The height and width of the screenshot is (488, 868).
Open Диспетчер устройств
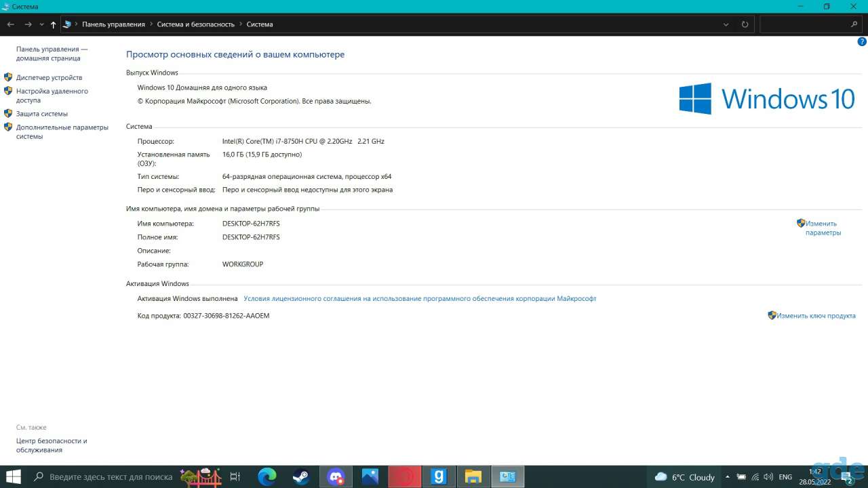[49, 77]
